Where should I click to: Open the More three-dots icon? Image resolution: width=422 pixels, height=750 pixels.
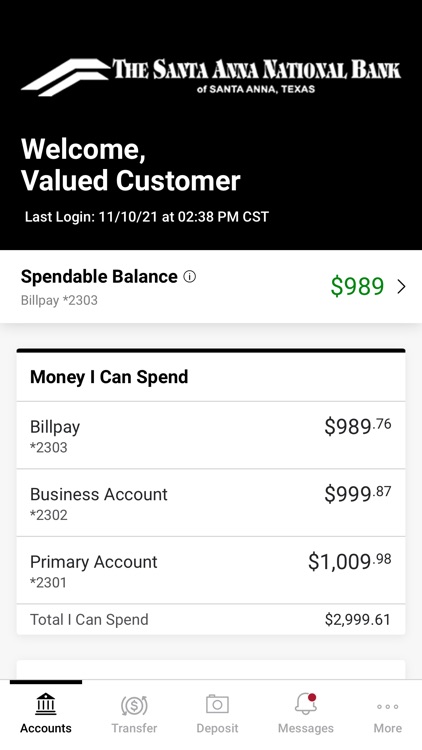point(388,706)
